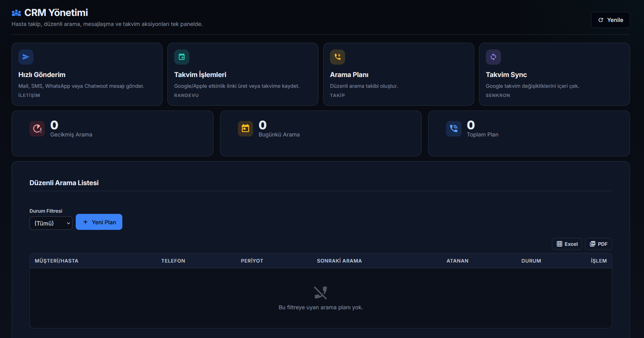Open the Takvim Sync card

coord(554,74)
